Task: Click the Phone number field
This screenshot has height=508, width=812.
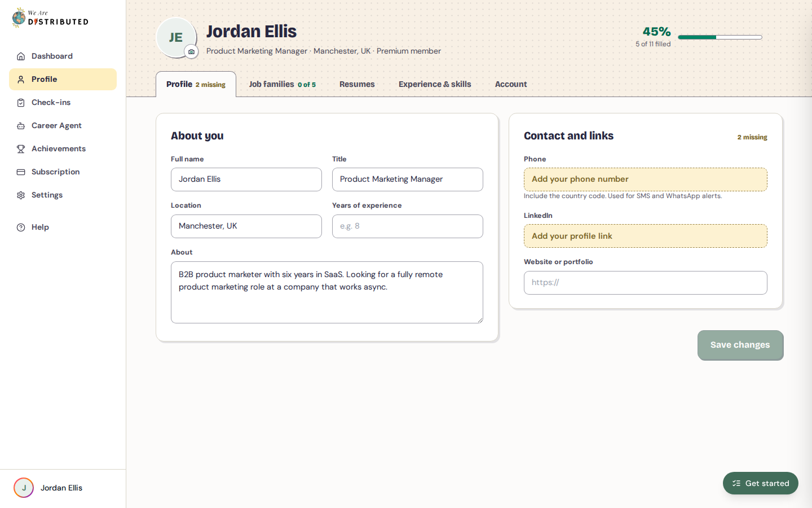Action: tap(646, 179)
